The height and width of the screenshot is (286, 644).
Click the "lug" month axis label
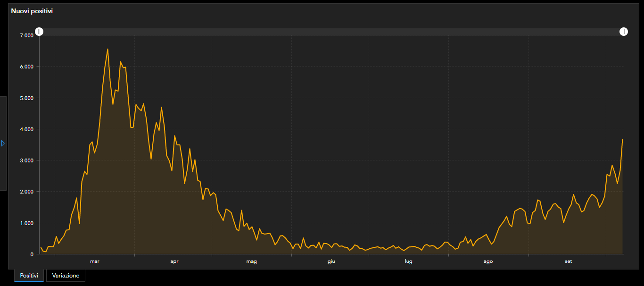409,261
